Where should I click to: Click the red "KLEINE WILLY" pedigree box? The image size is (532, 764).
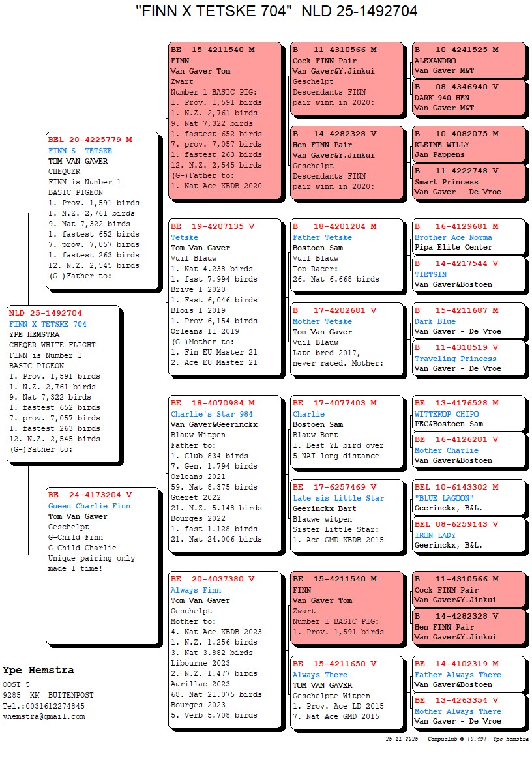(x=468, y=145)
